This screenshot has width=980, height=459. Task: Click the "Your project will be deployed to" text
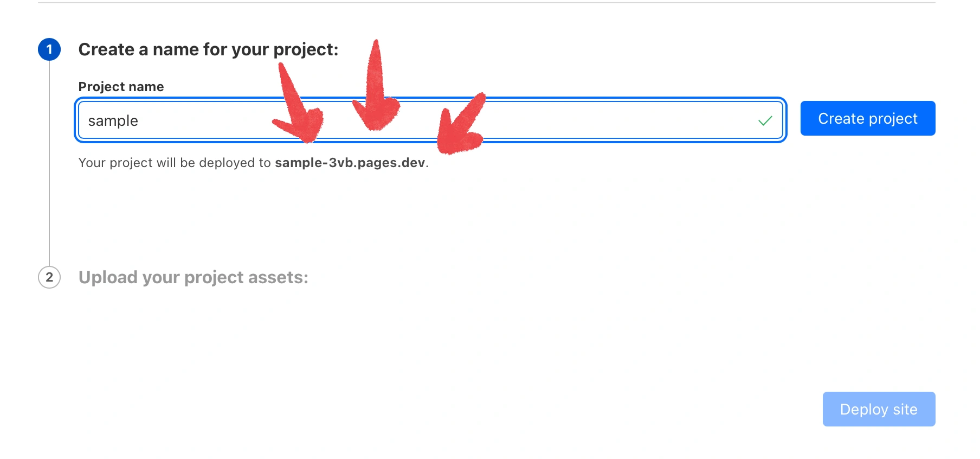[175, 163]
